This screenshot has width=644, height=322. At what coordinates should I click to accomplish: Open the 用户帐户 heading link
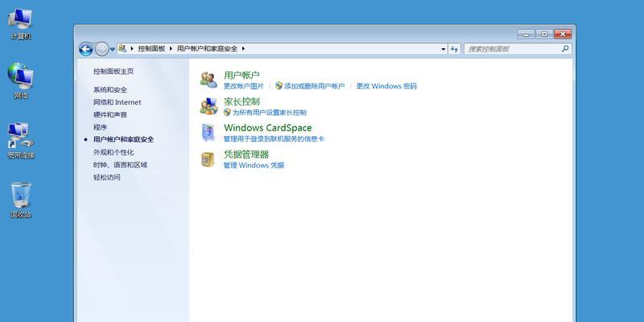coord(242,75)
